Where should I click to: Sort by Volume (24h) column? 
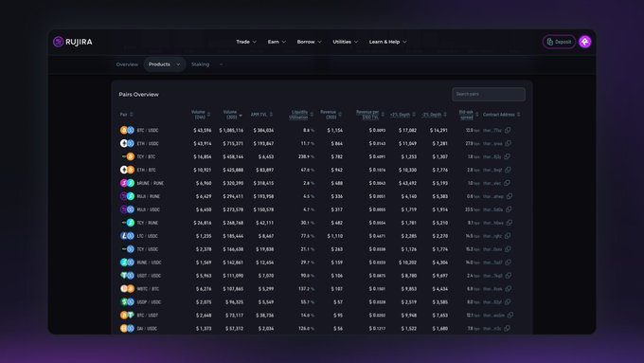point(201,115)
